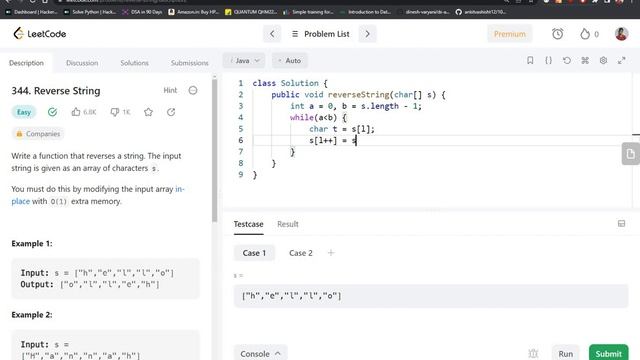Select the Result tab
This screenshot has height=360, width=640.
[x=288, y=224]
